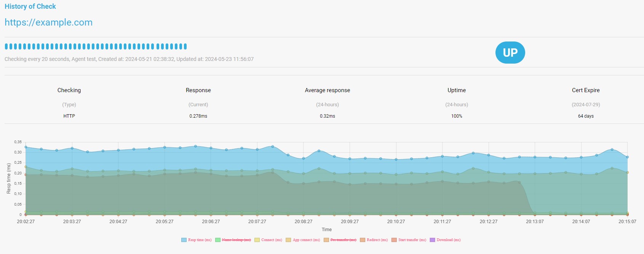The width and height of the screenshot is (644, 254).
Task: Select the last Resp time data point at 20:15:07
Action: pos(627,157)
